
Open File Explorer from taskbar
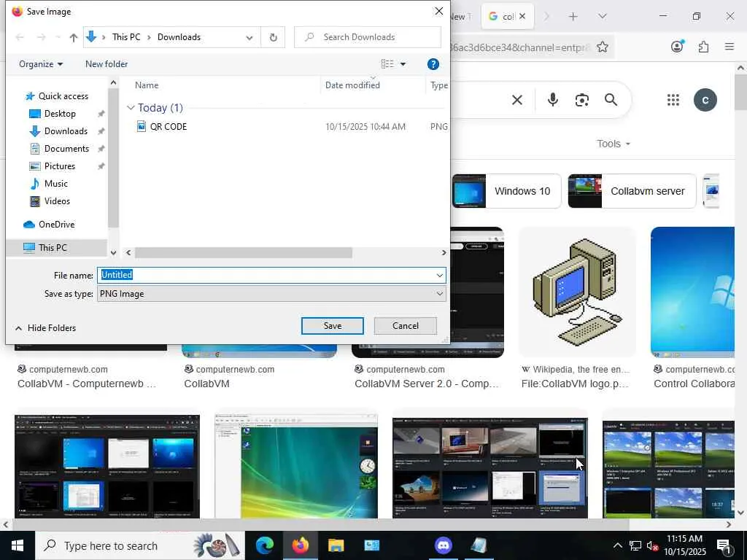pyautogui.click(x=336, y=545)
